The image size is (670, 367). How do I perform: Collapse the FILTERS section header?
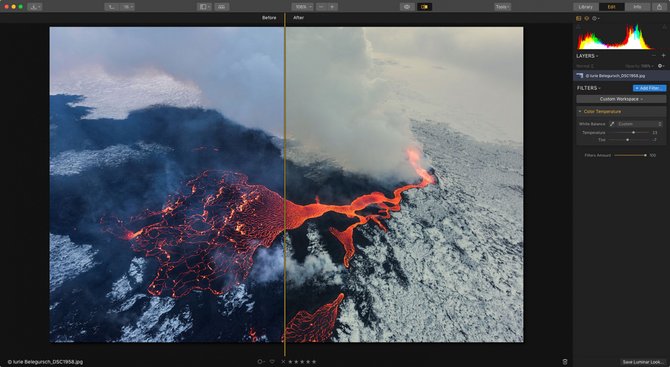tap(588, 88)
